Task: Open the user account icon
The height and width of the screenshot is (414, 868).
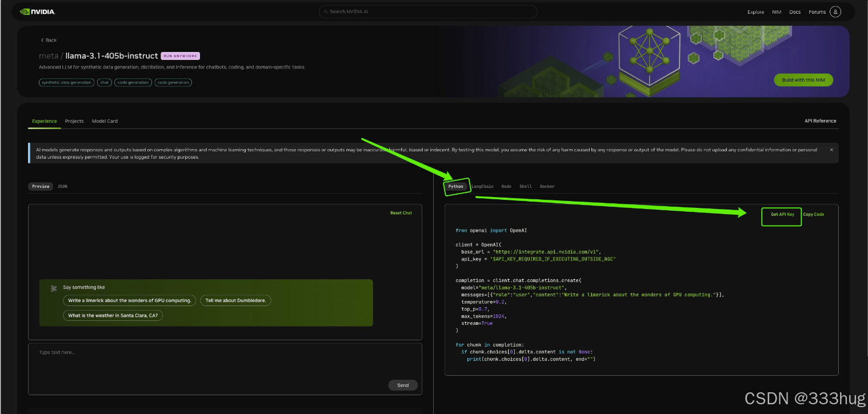Action: pyautogui.click(x=835, y=11)
